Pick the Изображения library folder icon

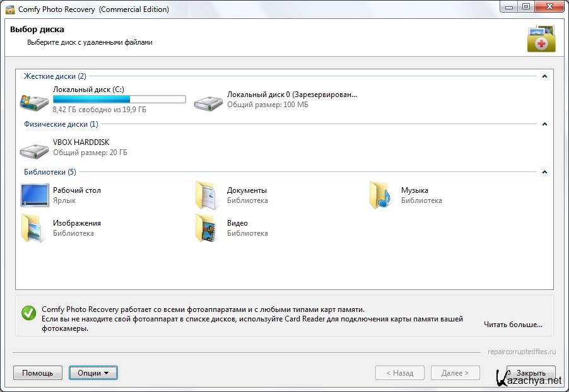[33, 228]
